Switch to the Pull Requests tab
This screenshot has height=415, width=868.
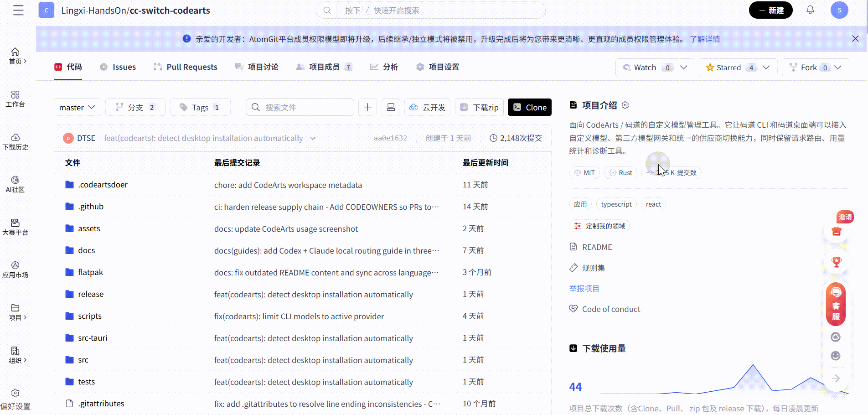point(185,67)
